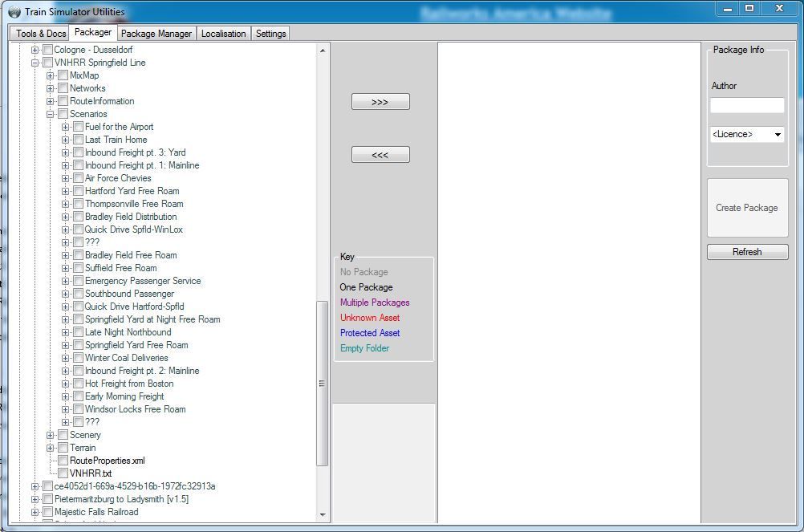
Task: Collapse the Scenarios folder
Action: (x=51, y=114)
